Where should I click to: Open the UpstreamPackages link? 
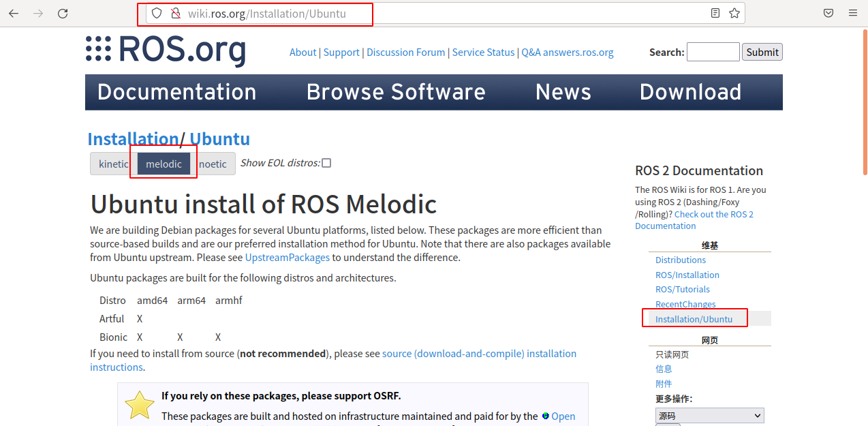pos(288,258)
